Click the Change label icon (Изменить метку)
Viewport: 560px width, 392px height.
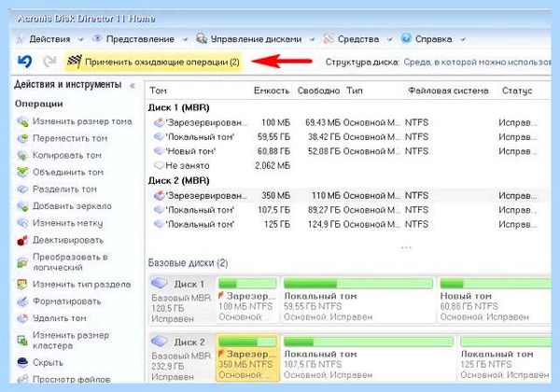[x=22, y=223]
